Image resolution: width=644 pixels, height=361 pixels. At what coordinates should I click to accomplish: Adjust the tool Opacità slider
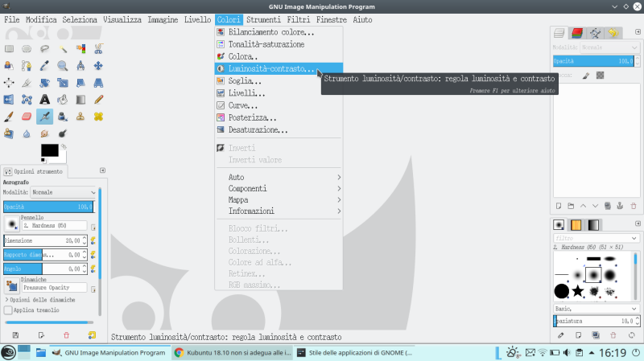48,207
